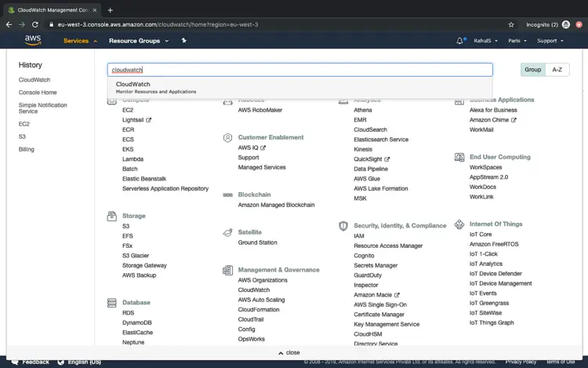Open the RahulS account dropdown

point(485,41)
